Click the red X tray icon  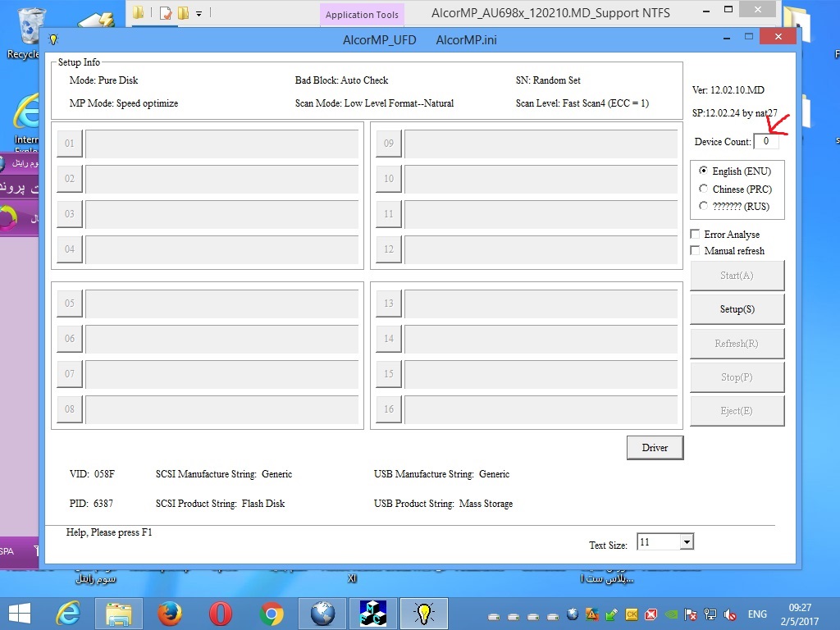(651, 614)
